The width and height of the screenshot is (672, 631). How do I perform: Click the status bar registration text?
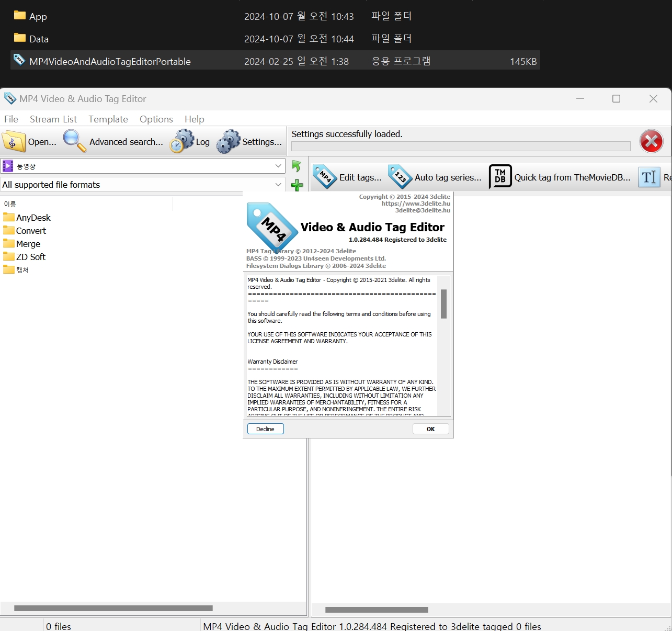372,626
